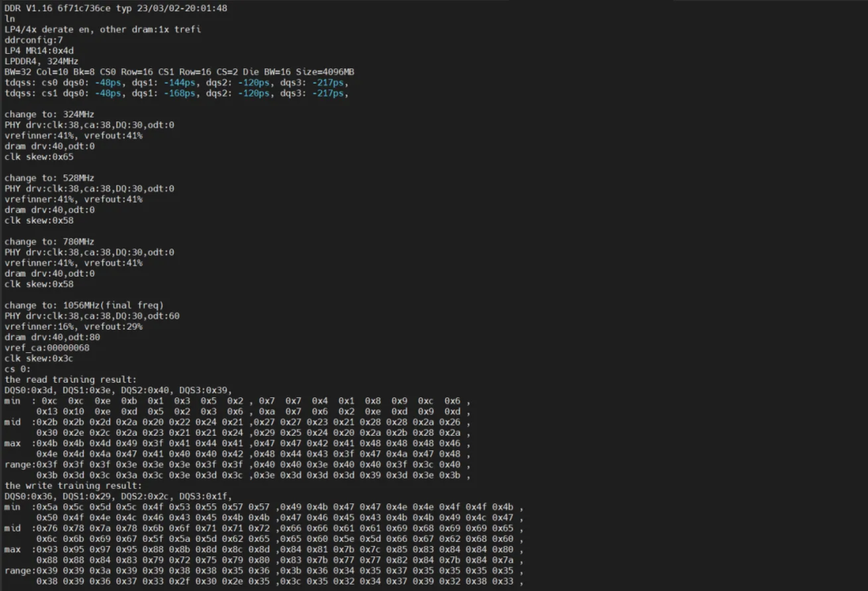Screen dimensions: 868x591
Task: Click the 'max' label under read training
Action: coord(12,443)
